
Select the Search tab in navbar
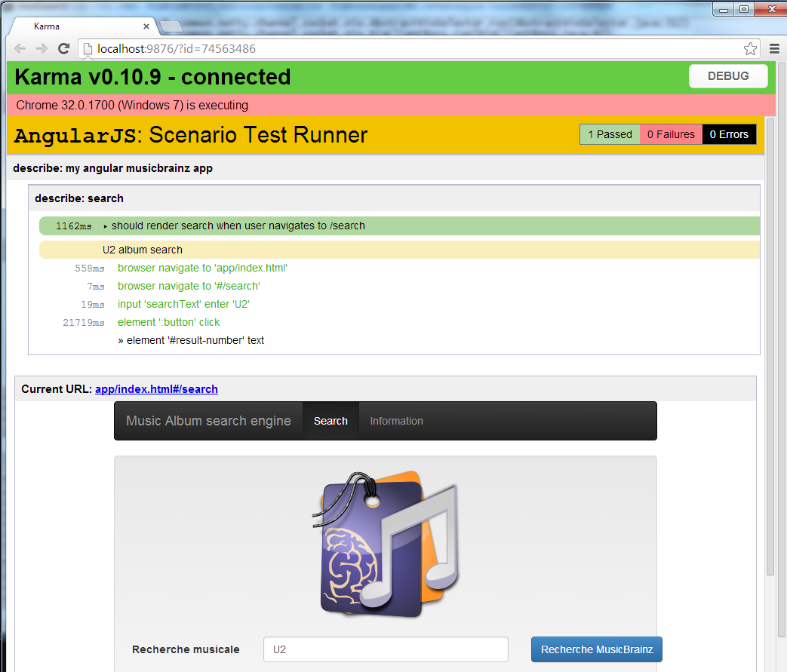[x=330, y=421]
